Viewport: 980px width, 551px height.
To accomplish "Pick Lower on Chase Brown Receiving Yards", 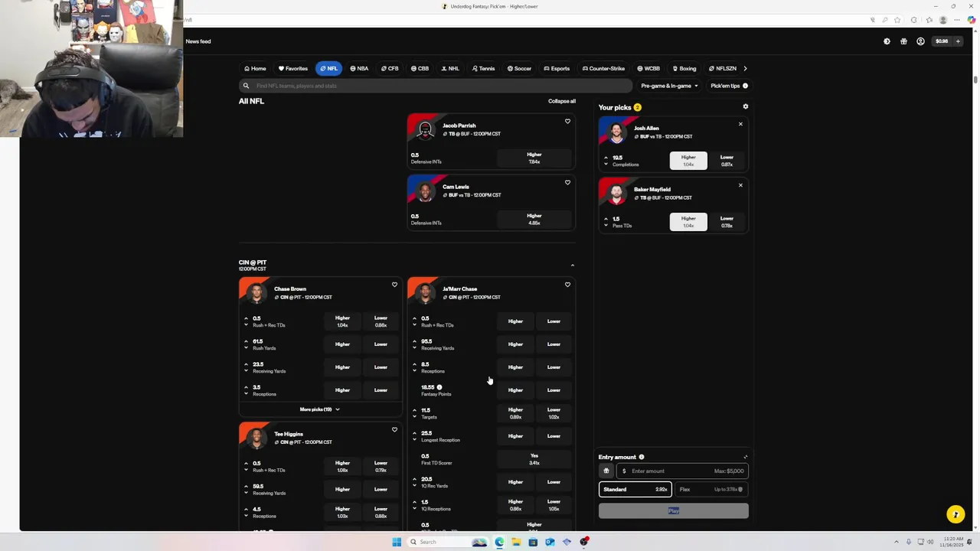I will (x=381, y=367).
